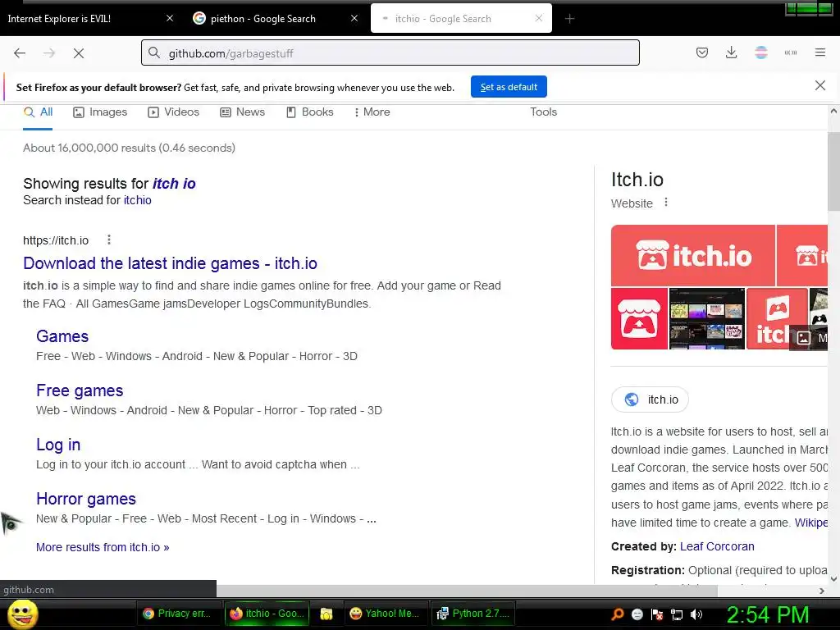Click the itch.io website chip button

coord(650,399)
